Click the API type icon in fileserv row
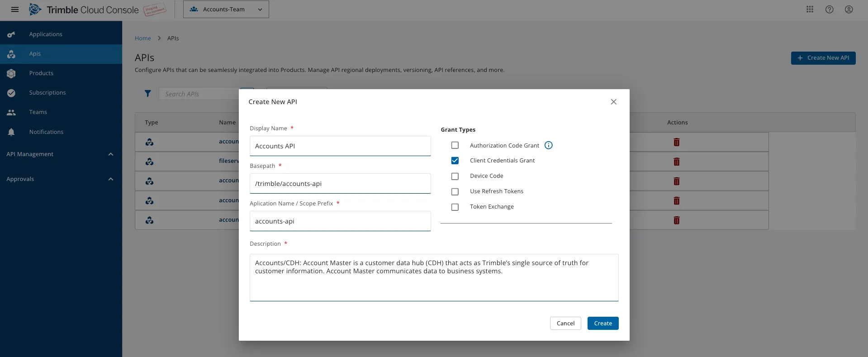 (149, 162)
